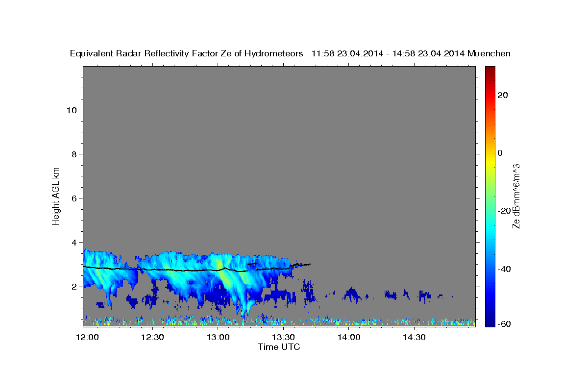Click the 12:30 time tick label
588x392 pixels.
(x=152, y=337)
